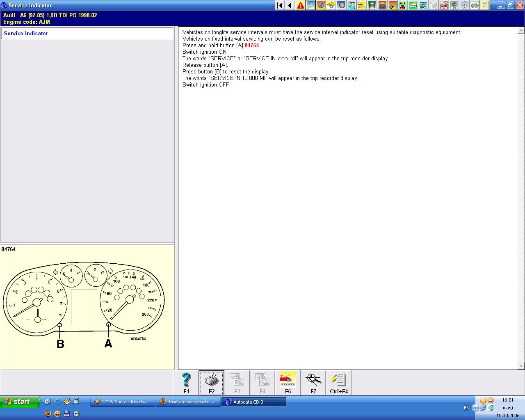The height and width of the screenshot is (420, 525).
Task: Open help with the F1 question mark button
Action: pyautogui.click(x=186, y=383)
